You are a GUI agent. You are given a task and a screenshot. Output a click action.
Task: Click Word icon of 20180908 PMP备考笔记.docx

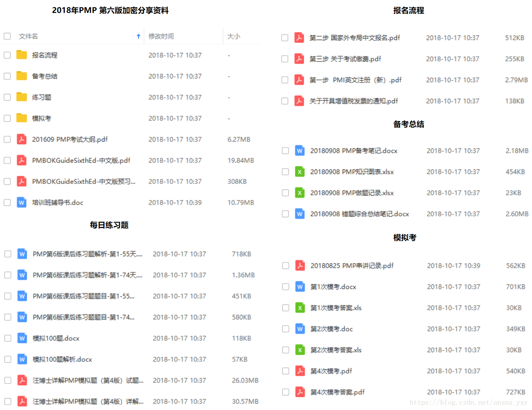[300, 151]
